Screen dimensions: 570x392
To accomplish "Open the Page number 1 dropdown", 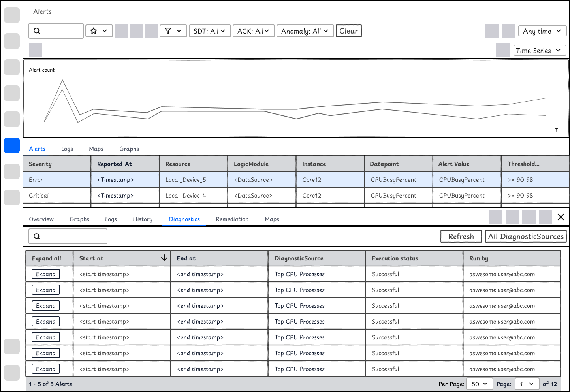I will click(x=527, y=384).
